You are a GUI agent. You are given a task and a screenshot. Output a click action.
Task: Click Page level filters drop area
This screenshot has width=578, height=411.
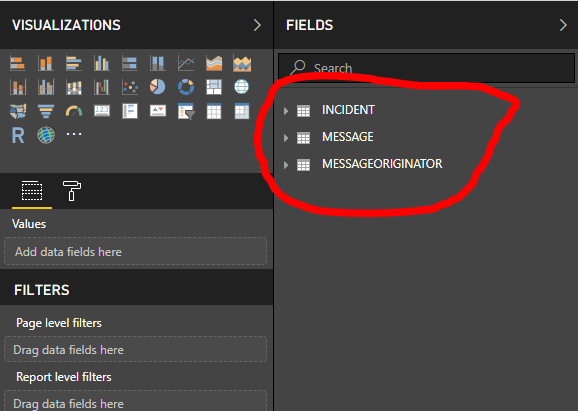pyautogui.click(x=135, y=349)
